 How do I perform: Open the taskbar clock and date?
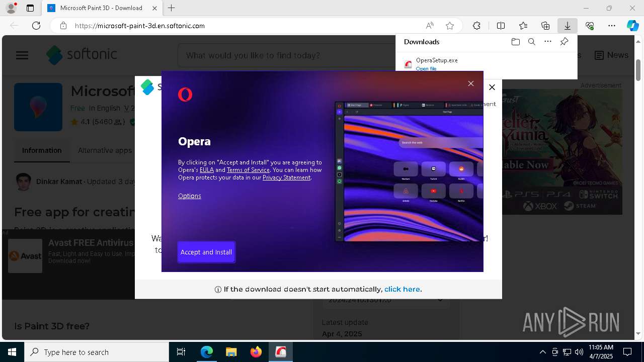pyautogui.click(x=601, y=352)
